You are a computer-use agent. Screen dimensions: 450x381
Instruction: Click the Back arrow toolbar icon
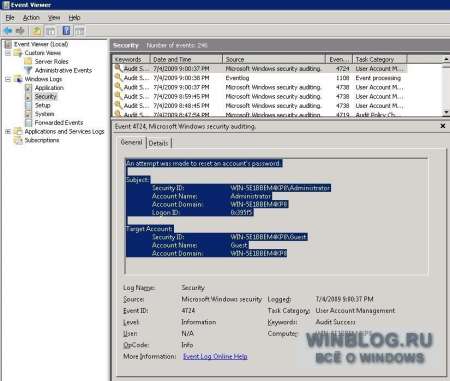[x=8, y=31]
